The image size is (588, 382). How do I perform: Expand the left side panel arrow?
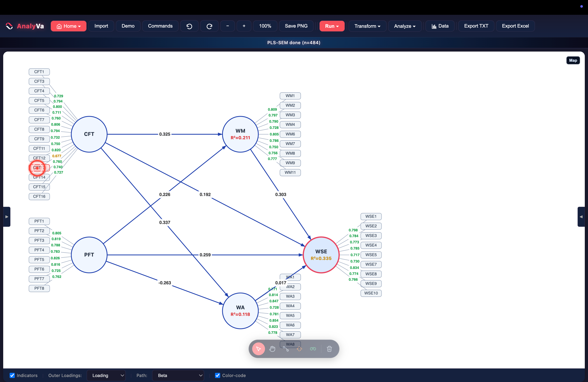[x=7, y=217]
